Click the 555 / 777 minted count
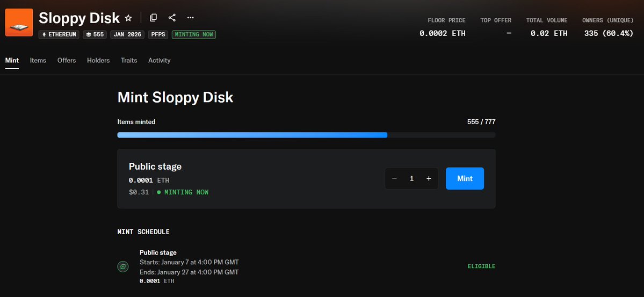Screen dimensions: 644x297 481,122
